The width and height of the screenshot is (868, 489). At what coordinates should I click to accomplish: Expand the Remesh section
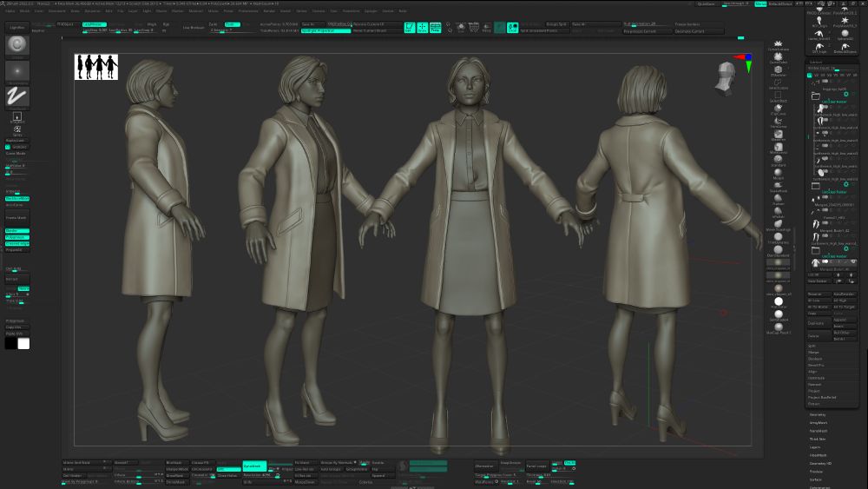click(814, 384)
